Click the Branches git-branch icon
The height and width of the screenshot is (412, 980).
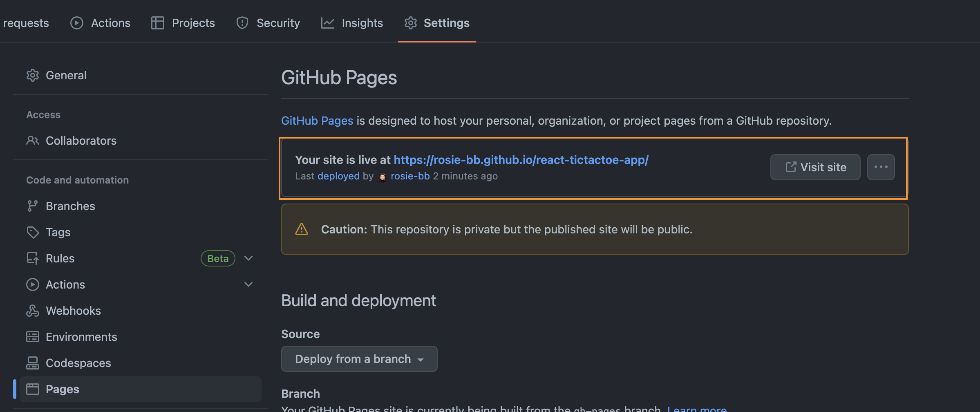click(33, 206)
